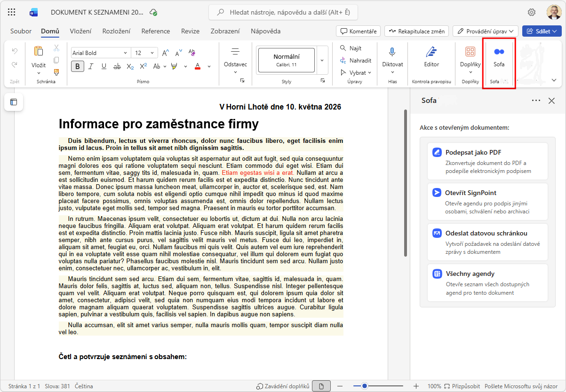Toggle Underline formatting button
The image size is (566, 392).
[104, 66]
